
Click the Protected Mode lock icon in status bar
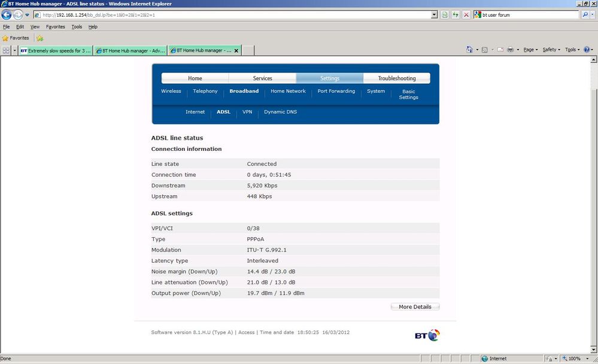549,359
